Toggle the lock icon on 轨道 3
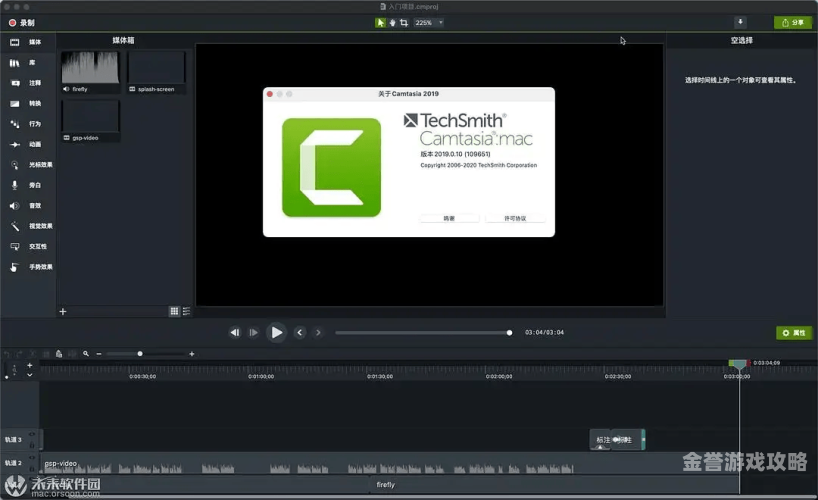818x500 pixels. [x=32, y=445]
